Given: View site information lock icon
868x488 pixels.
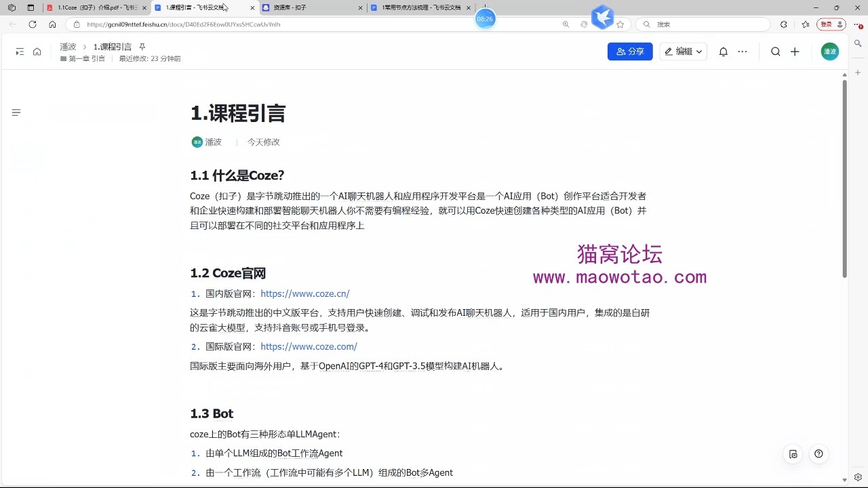Looking at the screenshot, I should tap(77, 24).
